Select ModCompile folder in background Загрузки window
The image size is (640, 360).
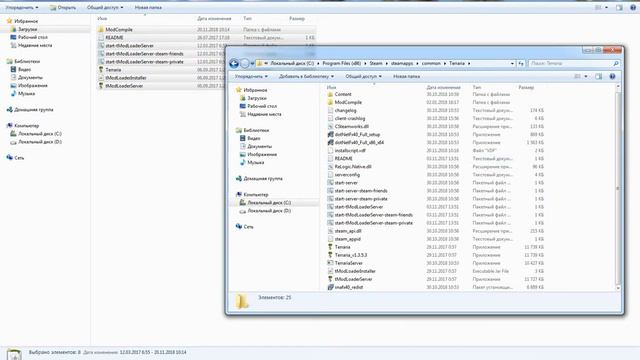pyautogui.click(x=119, y=29)
